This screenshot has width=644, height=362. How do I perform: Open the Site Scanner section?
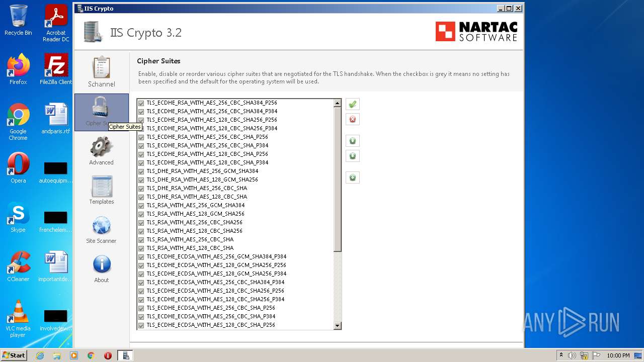(101, 229)
